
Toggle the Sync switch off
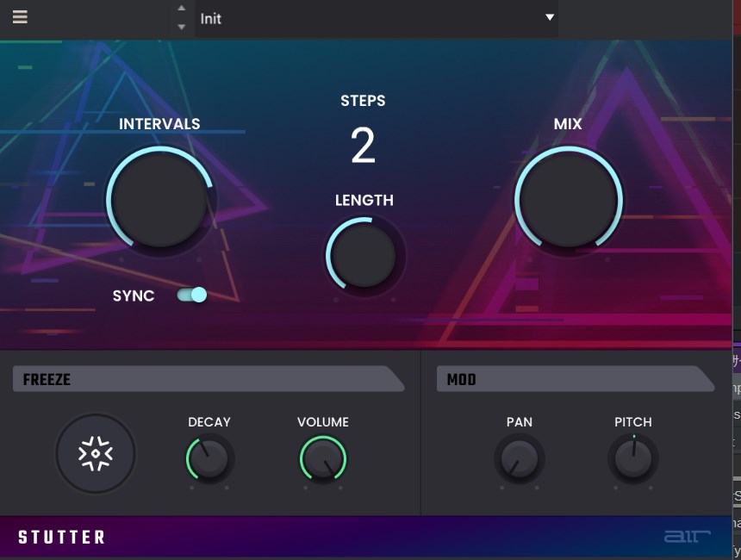coord(192,296)
